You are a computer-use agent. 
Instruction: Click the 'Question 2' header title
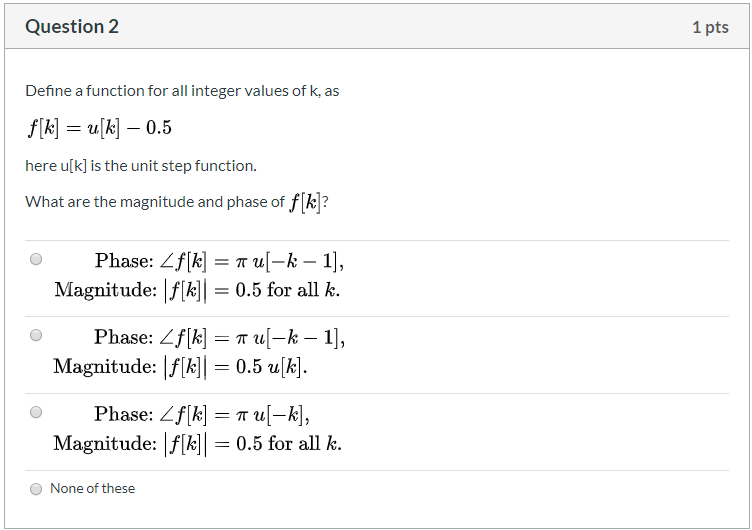click(x=72, y=26)
